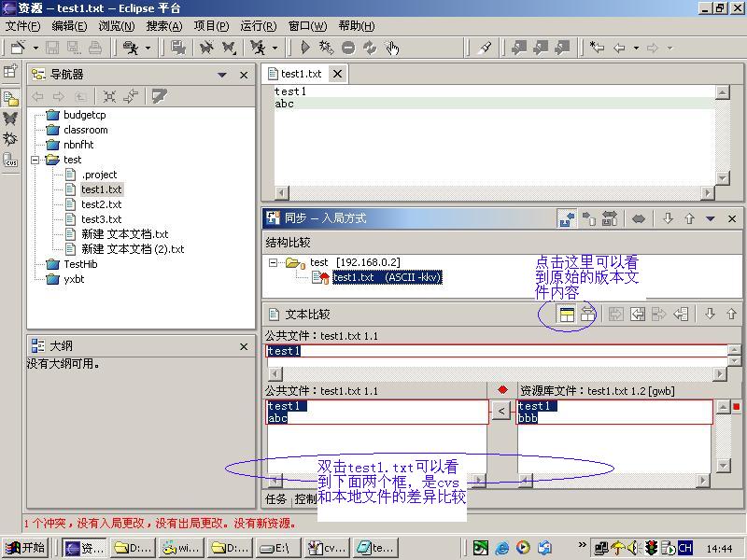Collapse the test project in Navigator
Image resolution: width=747 pixels, height=560 pixels.
(x=35, y=160)
